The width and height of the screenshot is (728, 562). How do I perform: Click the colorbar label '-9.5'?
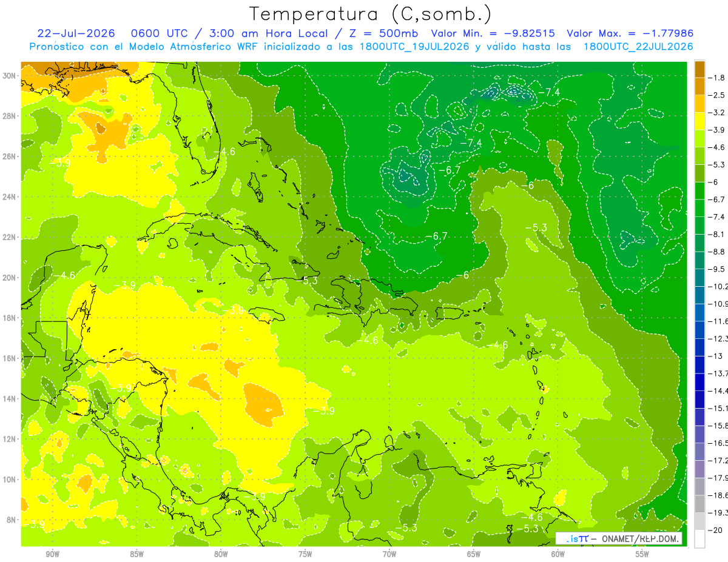(716, 269)
